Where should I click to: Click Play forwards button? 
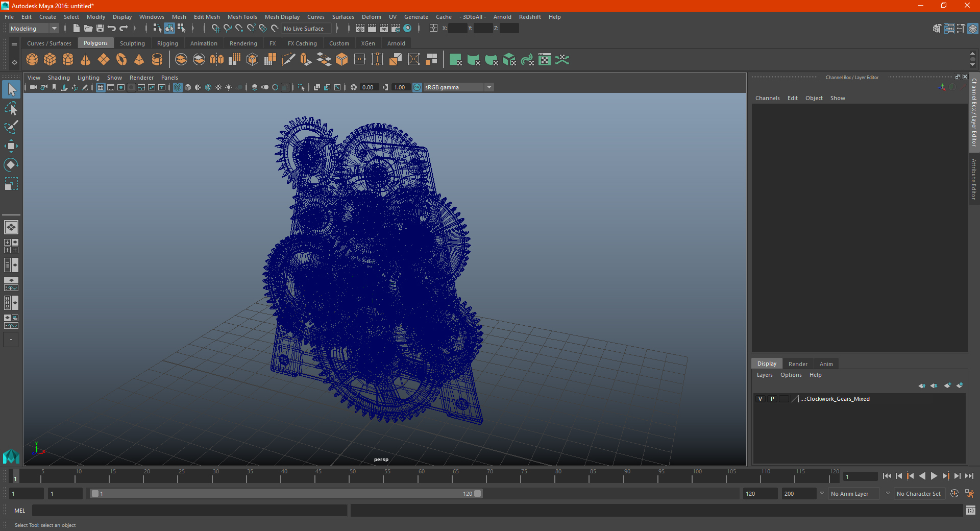coord(934,476)
